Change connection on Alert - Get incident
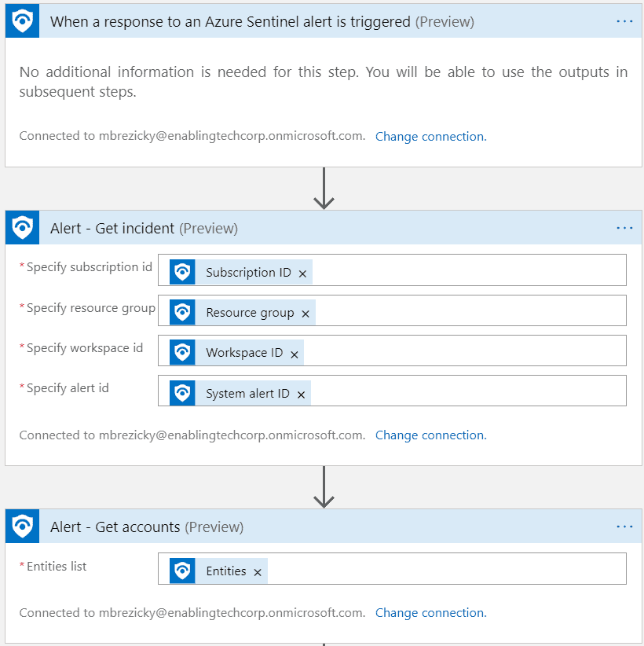This screenshot has height=646, width=644. pos(430,435)
